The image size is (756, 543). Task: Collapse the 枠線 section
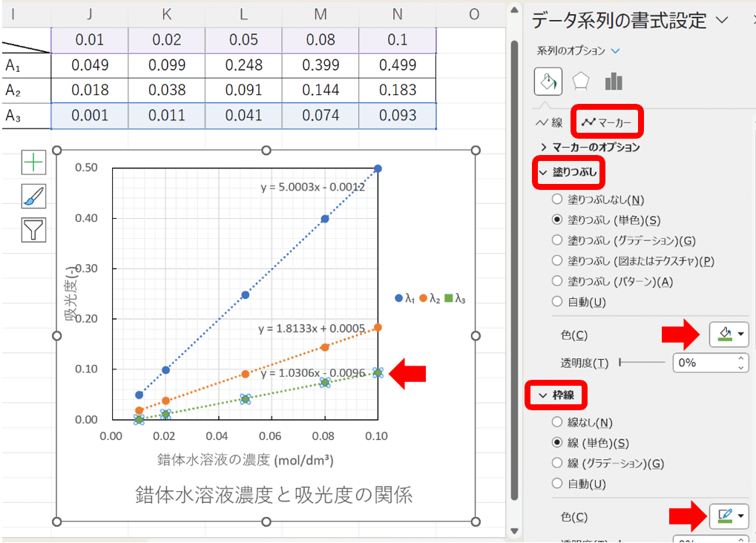tap(556, 395)
